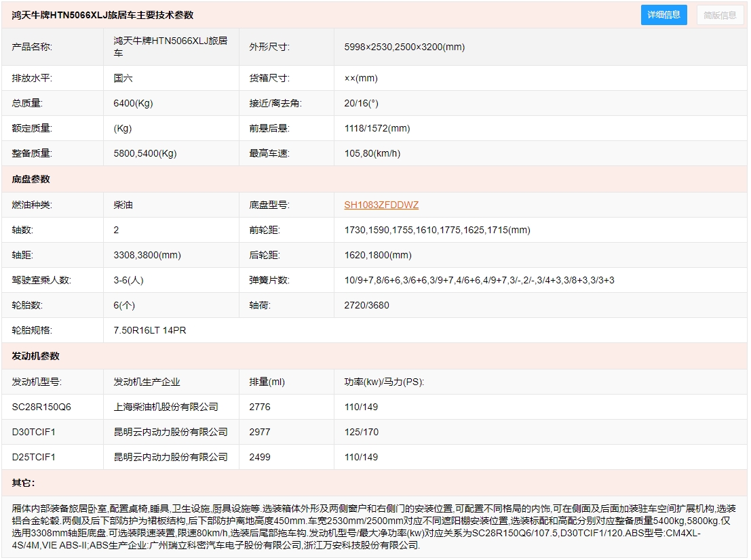Click the 排量(ml) column header

(x=267, y=382)
